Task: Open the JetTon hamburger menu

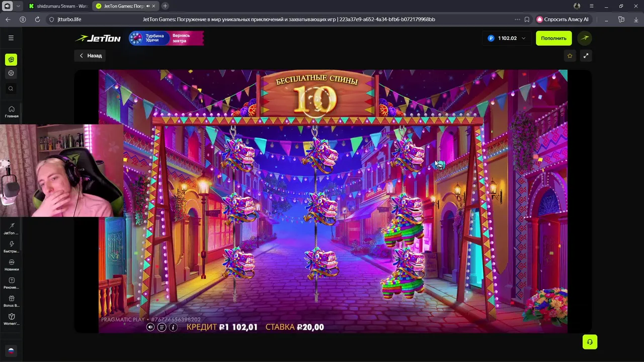Action: pos(11,38)
